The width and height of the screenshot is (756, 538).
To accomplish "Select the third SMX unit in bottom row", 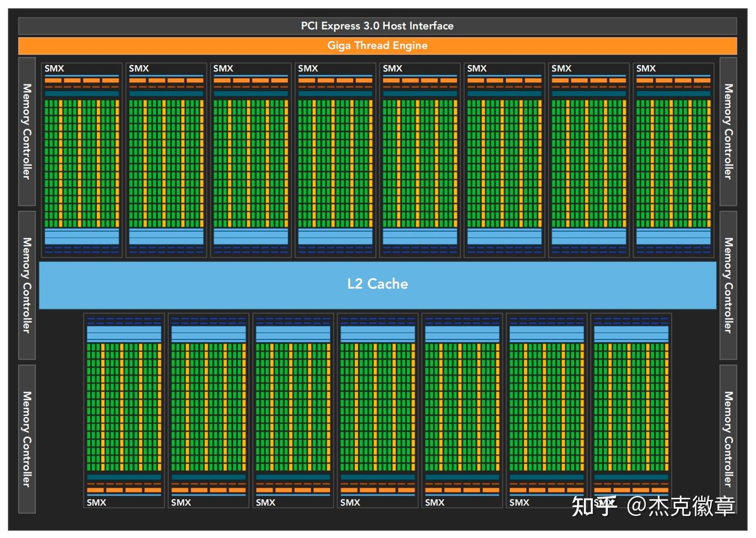I will (293, 410).
